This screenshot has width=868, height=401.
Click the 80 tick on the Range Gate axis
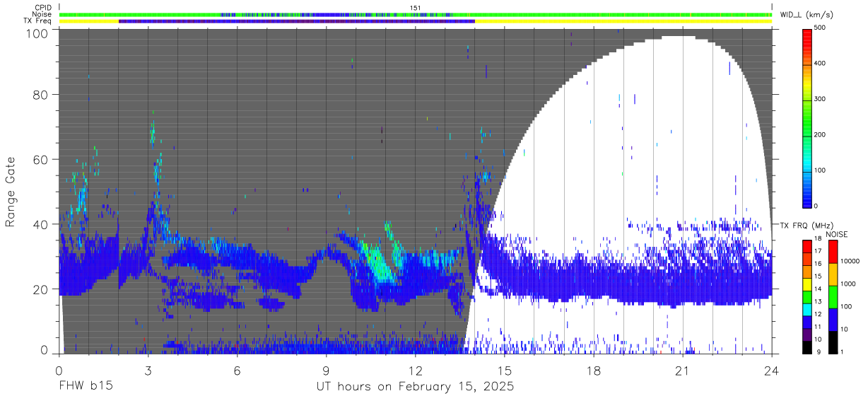40,94
